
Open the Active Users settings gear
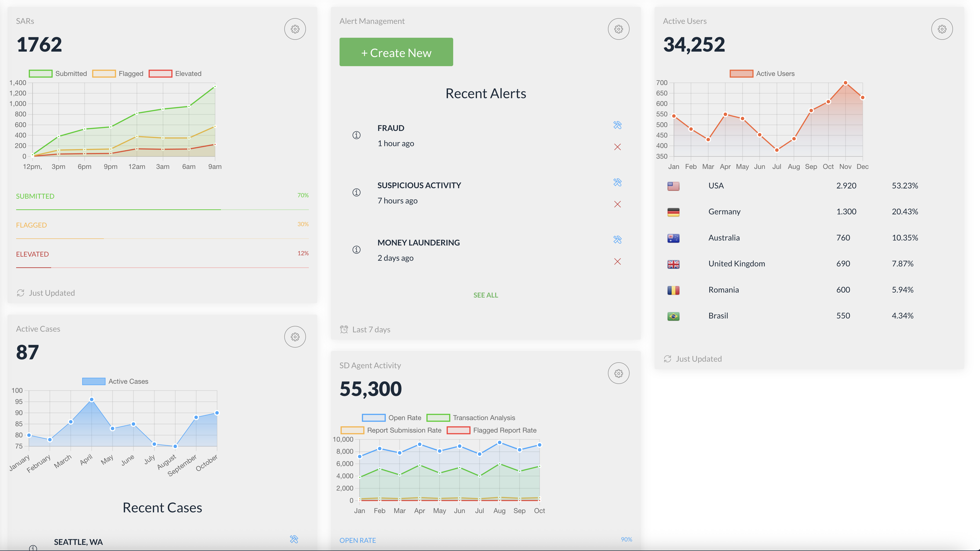click(942, 29)
